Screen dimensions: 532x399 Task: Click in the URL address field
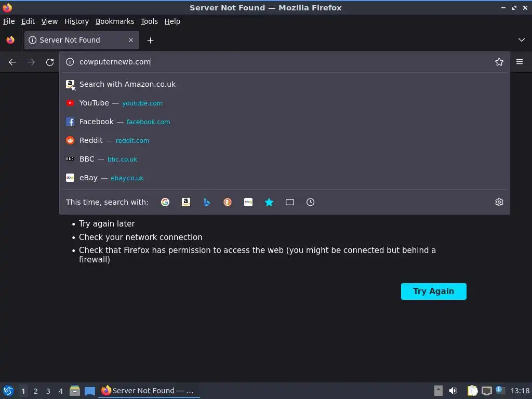coord(284,62)
